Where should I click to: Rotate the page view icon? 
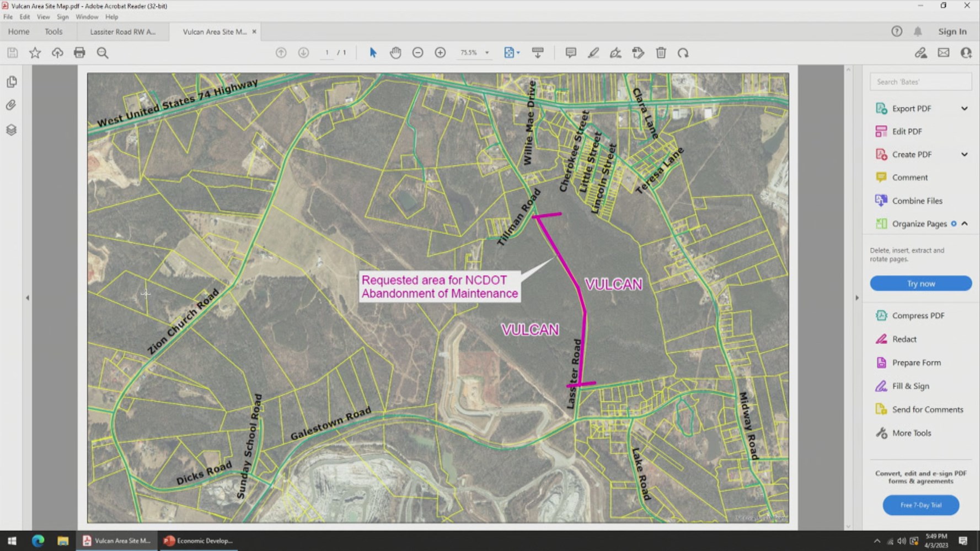point(683,53)
